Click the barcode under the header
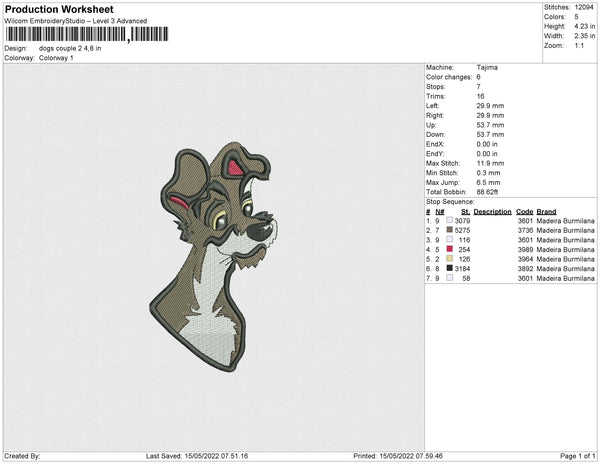Image resolution: width=600 pixels, height=464 pixels. click(86, 34)
